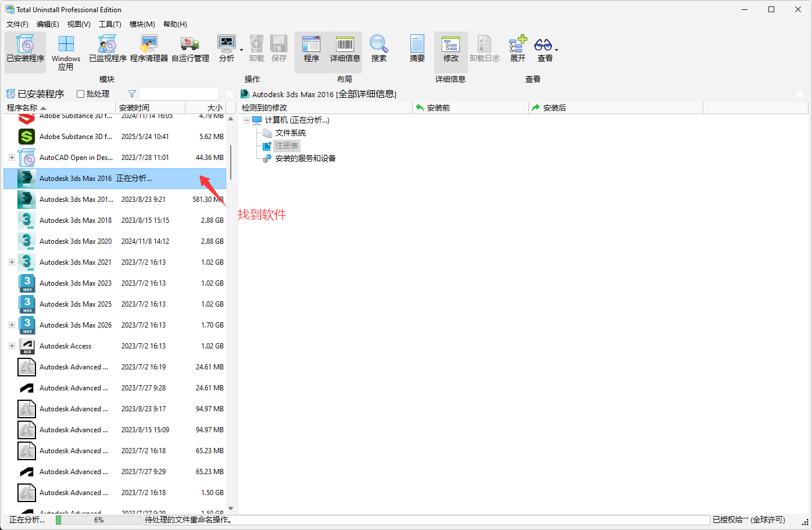Sort by the 程序名称 column header

pos(59,108)
